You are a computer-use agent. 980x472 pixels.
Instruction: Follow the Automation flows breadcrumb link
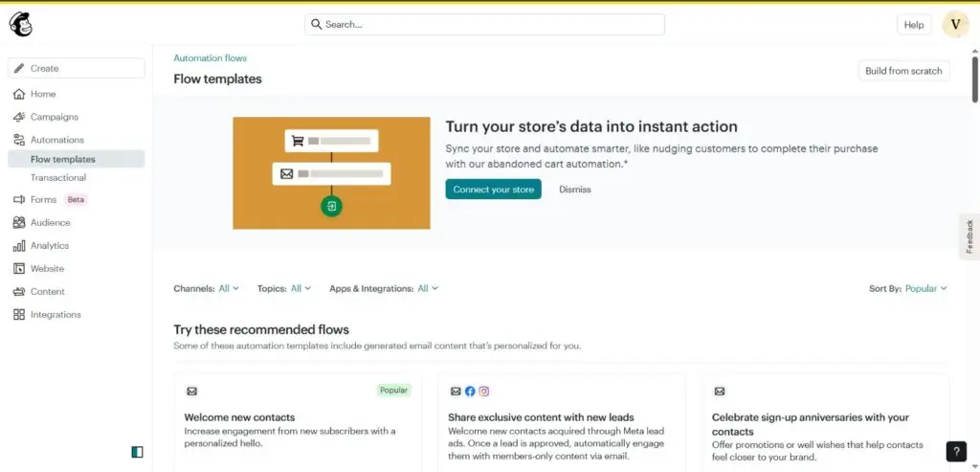point(210,58)
